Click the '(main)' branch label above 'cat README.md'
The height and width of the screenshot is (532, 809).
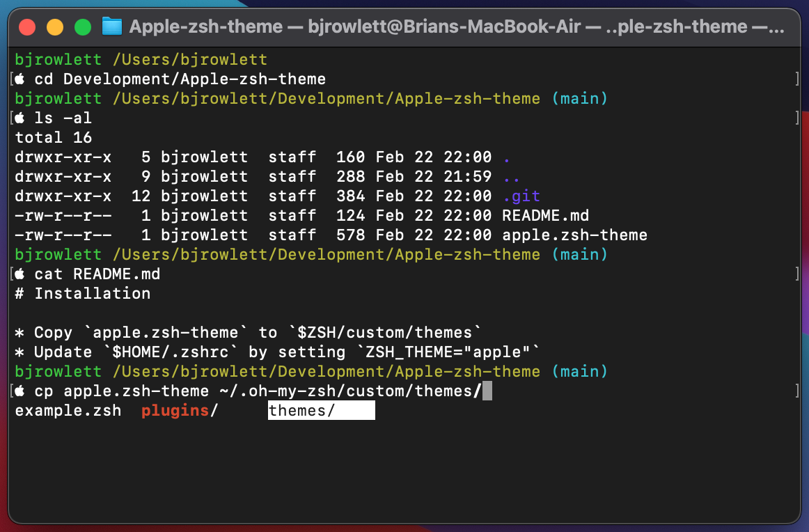click(579, 254)
